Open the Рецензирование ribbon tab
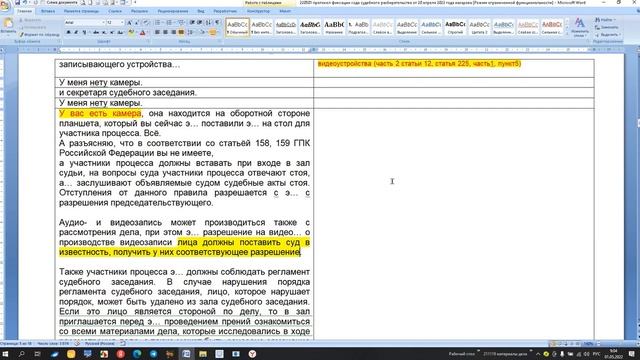Viewport: 640px width, 360px height. pos(173,11)
